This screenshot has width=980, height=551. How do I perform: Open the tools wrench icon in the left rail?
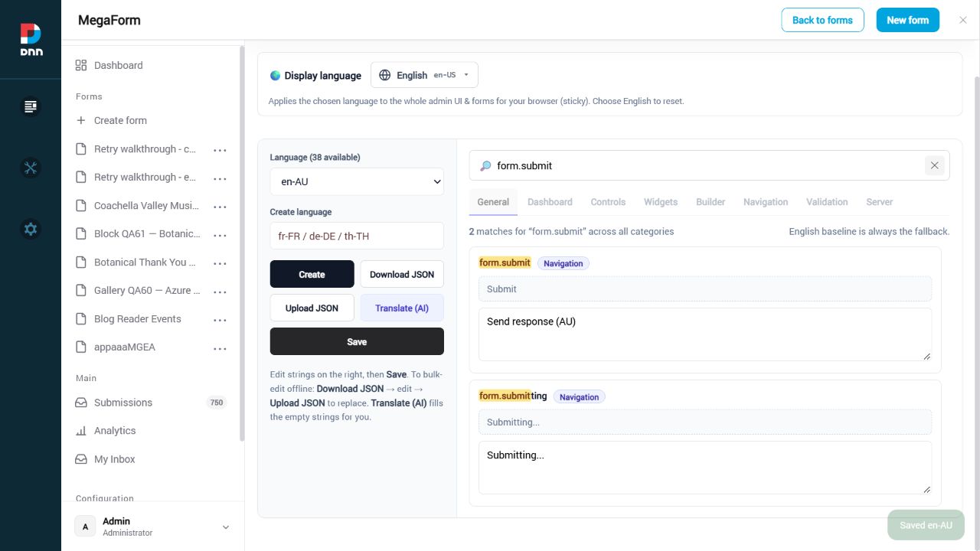click(31, 168)
